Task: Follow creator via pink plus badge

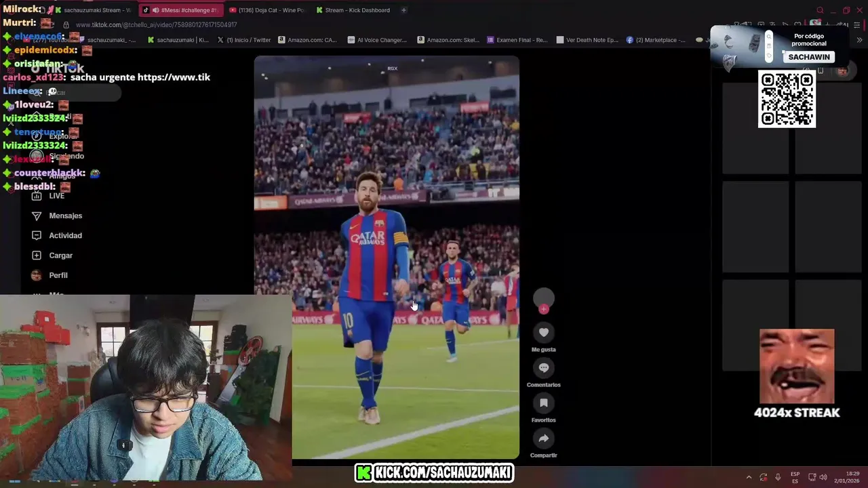Action: tap(543, 309)
